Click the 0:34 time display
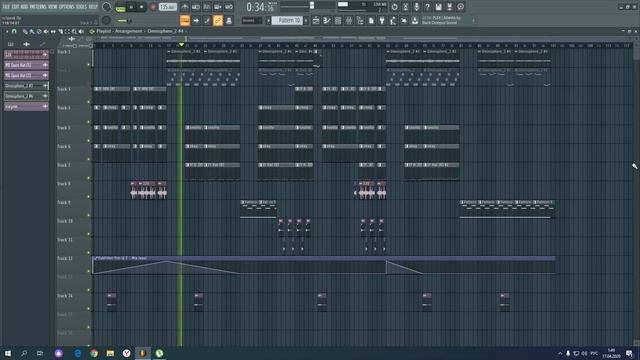640x360 pixels. tap(260, 7)
